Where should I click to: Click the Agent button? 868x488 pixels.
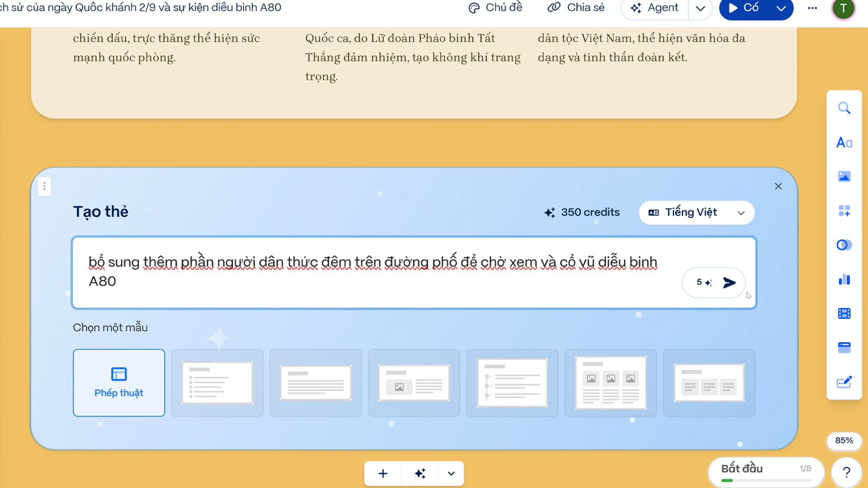pos(655,8)
